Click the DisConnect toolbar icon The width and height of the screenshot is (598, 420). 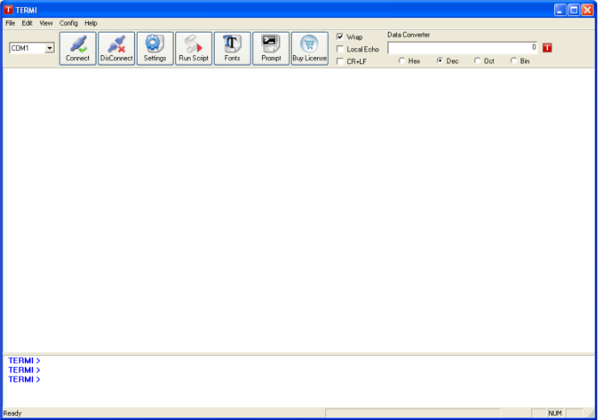pyautogui.click(x=116, y=48)
